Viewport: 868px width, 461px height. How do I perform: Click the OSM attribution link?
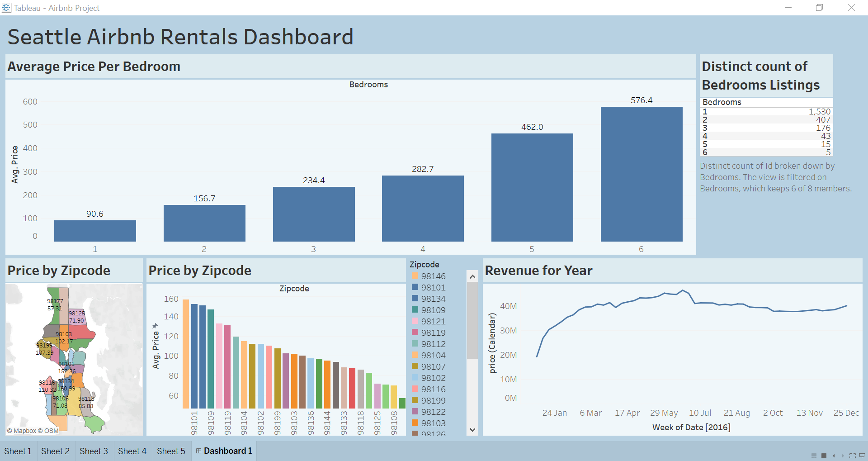[52, 431]
